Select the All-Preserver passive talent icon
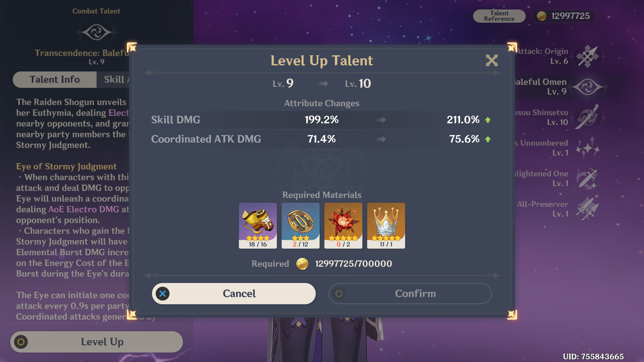The width and height of the screenshot is (644, 362). pos(587,209)
